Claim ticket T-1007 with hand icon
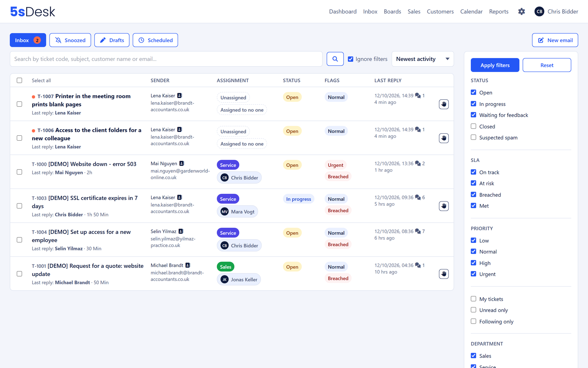The height and width of the screenshot is (368, 588). click(444, 104)
